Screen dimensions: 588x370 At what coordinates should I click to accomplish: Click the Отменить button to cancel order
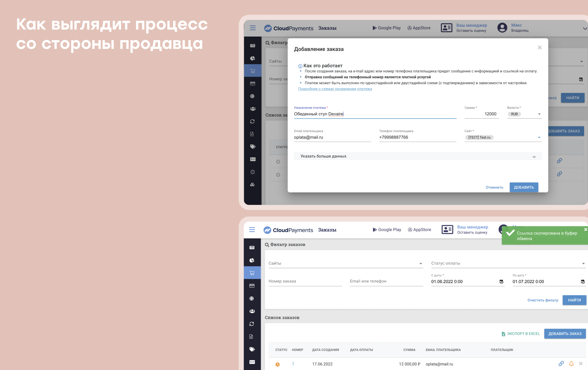494,187
